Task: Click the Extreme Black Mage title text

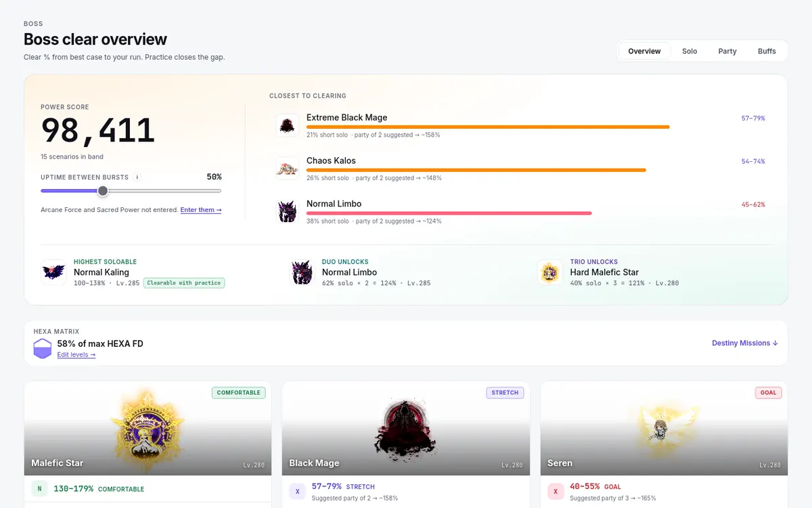Action: point(347,118)
